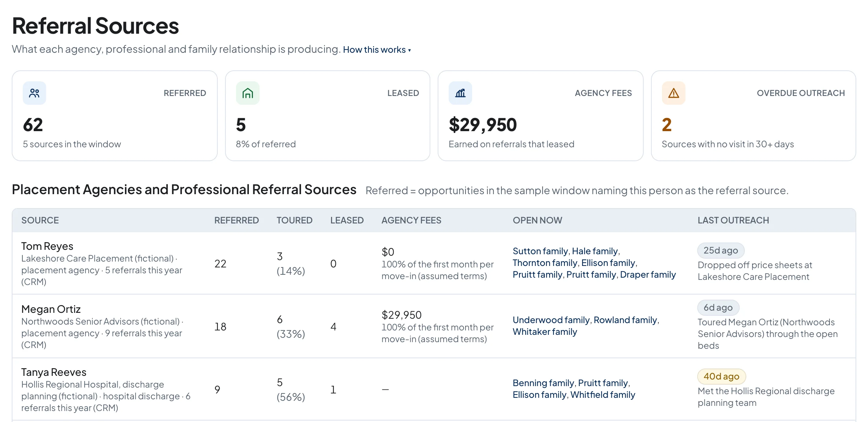Select the Megan Ortiz source name

coord(51,310)
